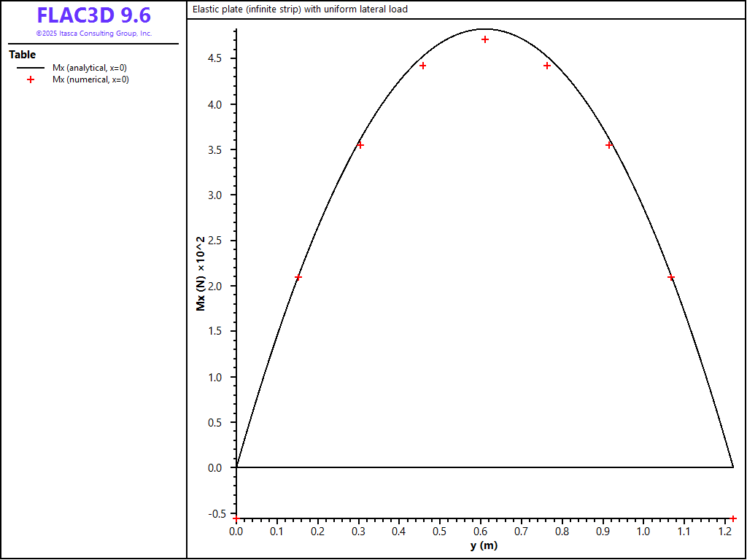Click the red plus symbol in legend
Image resolution: width=747 pixels, height=560 pixels.
tap(31, 79)
